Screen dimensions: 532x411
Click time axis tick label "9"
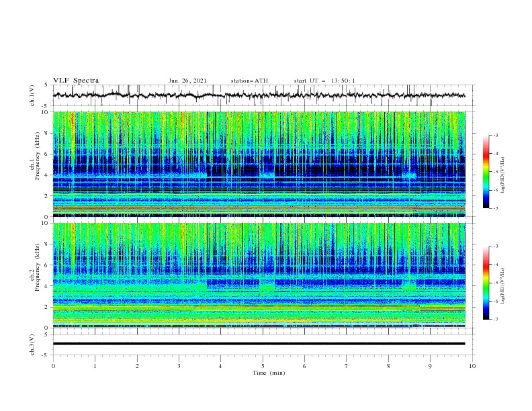(430, 366)
